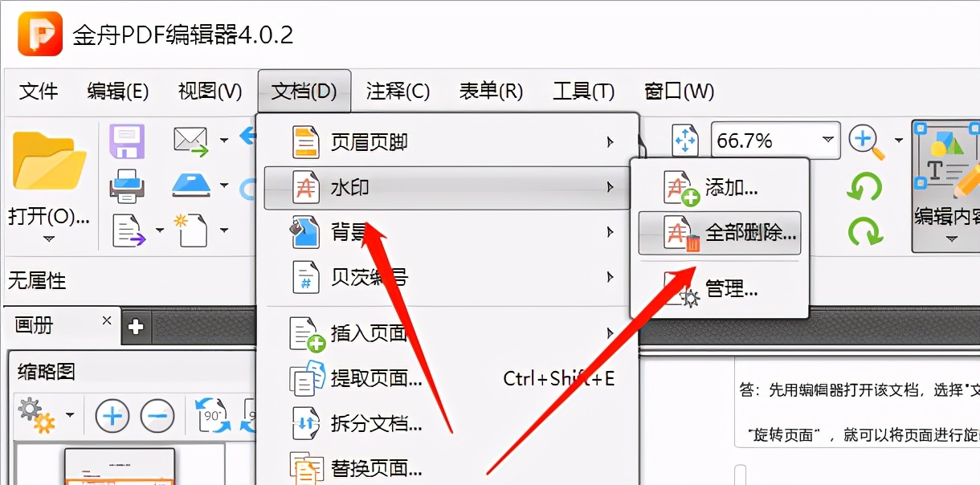Image resolution: width=980 pixels, height=485 pixels.
Task: Click the 贝茨编号 hash page icon
Action: (305, 278)
